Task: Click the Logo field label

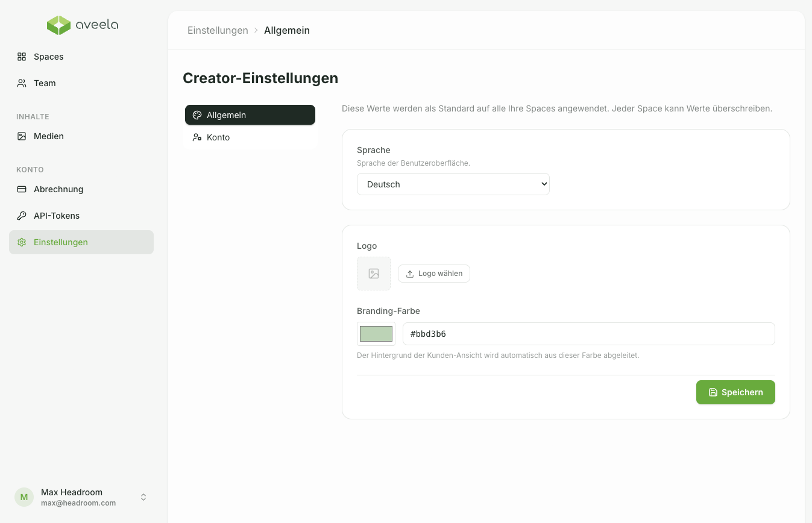Action: tap(367, 246)
